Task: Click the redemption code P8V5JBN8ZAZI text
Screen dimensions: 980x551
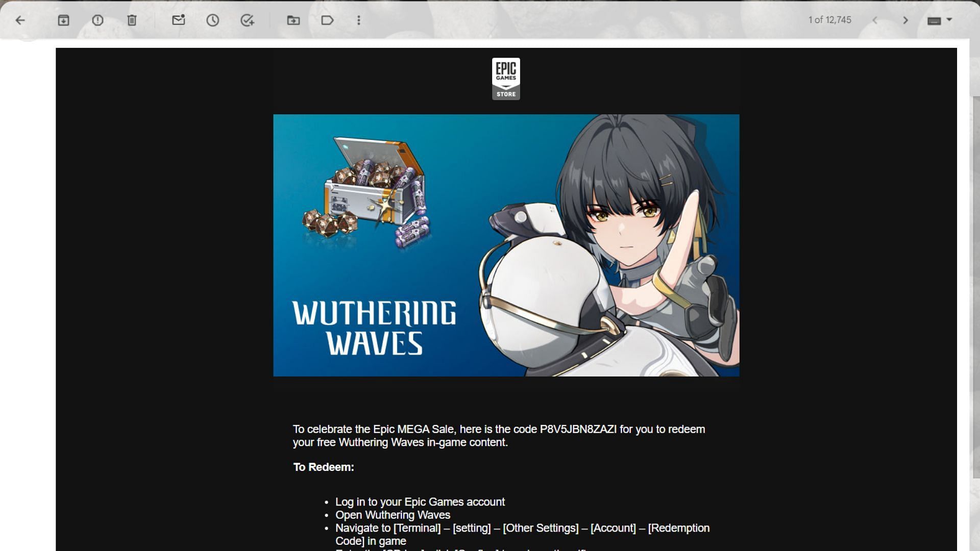Action: pos(578,429)
